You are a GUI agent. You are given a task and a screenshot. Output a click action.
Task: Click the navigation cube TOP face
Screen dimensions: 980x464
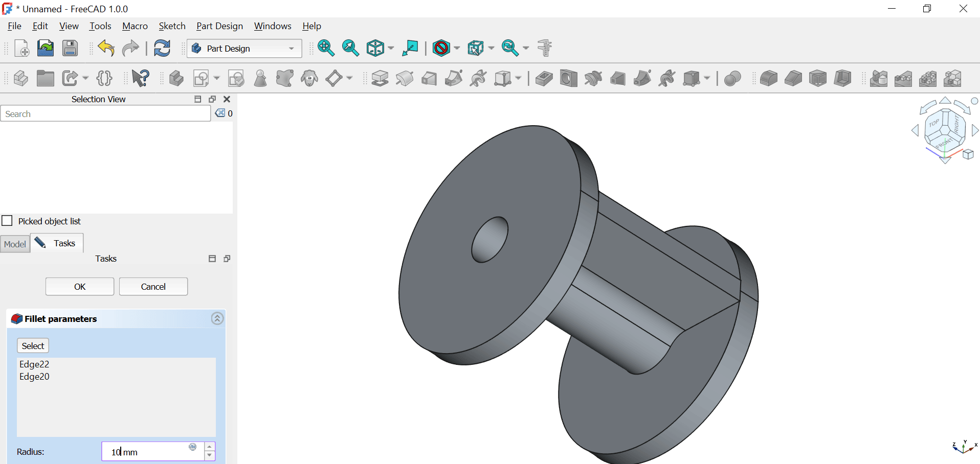point(934,123)
